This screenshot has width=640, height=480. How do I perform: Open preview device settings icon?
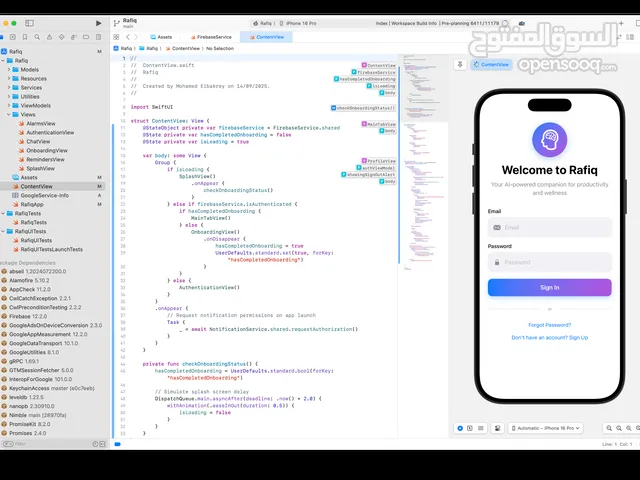tap(497, 428)
